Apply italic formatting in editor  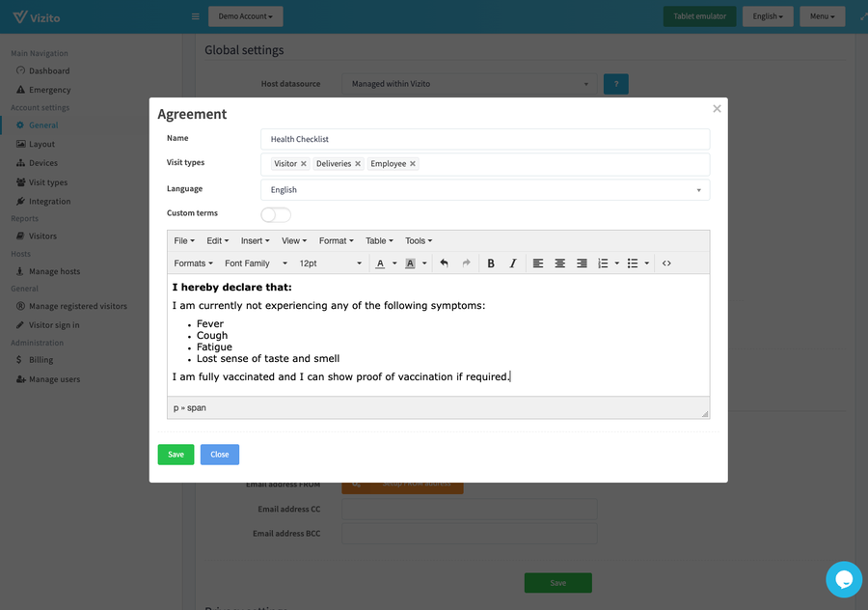coord(513,263)
